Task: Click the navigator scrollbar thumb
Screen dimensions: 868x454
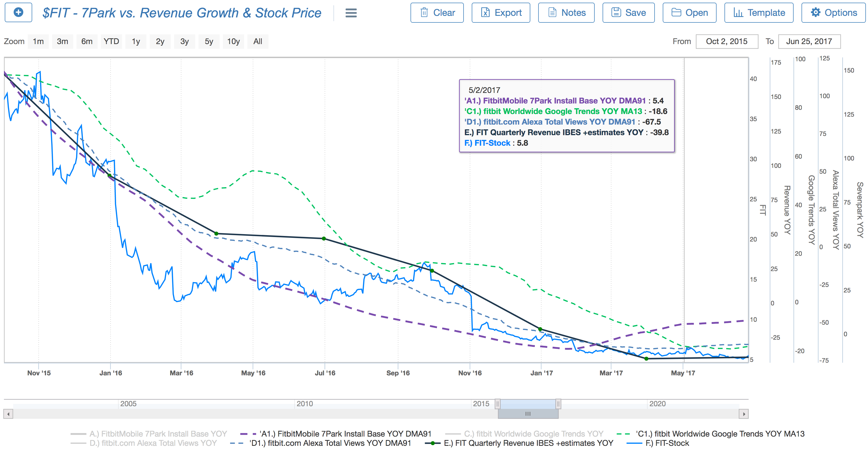Action: coord(528,414)
